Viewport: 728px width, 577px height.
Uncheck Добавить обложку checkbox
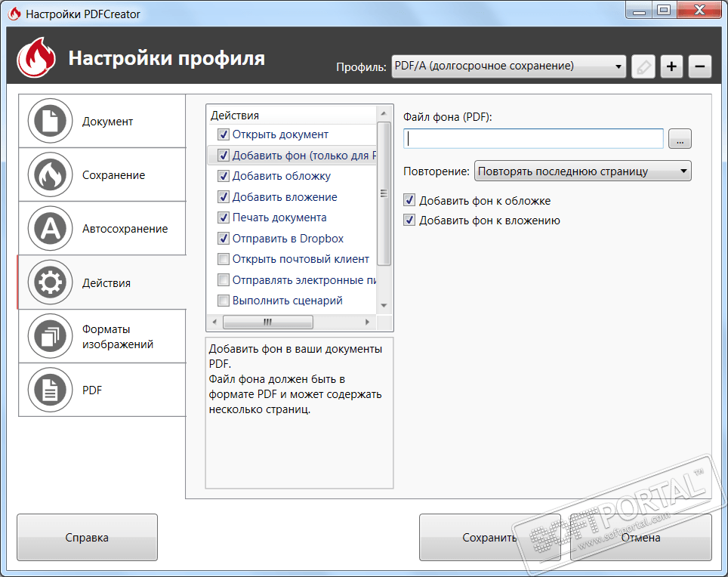coord(224,176)
